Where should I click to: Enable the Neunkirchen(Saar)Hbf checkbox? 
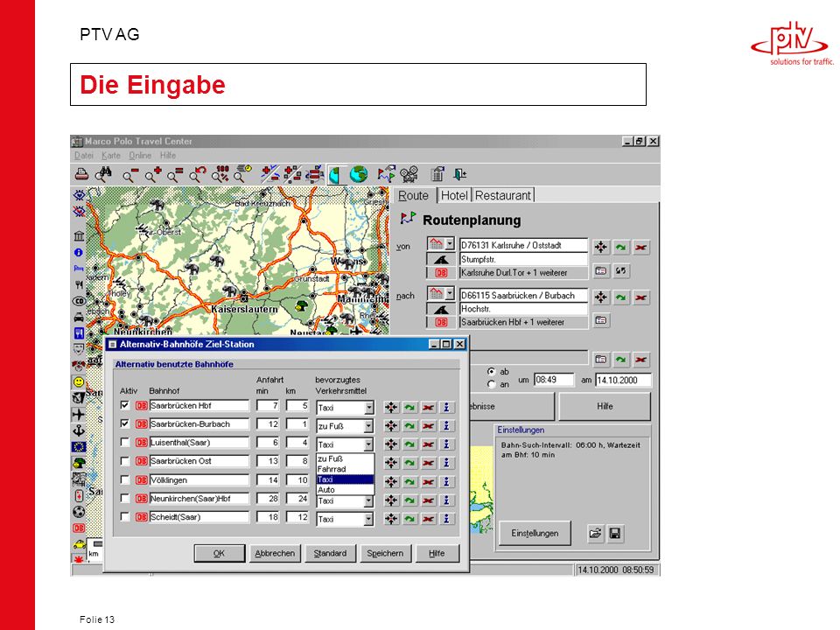(125, 498)
